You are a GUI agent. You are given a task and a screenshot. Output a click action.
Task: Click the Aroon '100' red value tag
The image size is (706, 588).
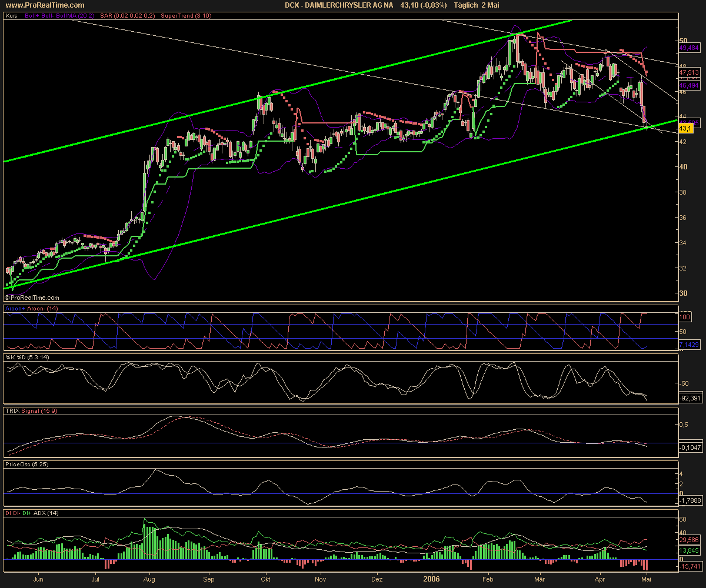tap(686, 318)
